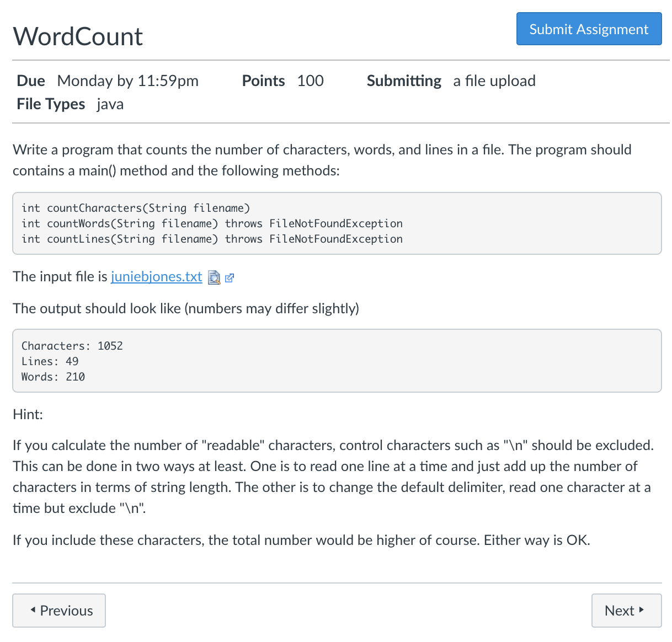Click the 'Submitting' label

[x=404, y=81]
